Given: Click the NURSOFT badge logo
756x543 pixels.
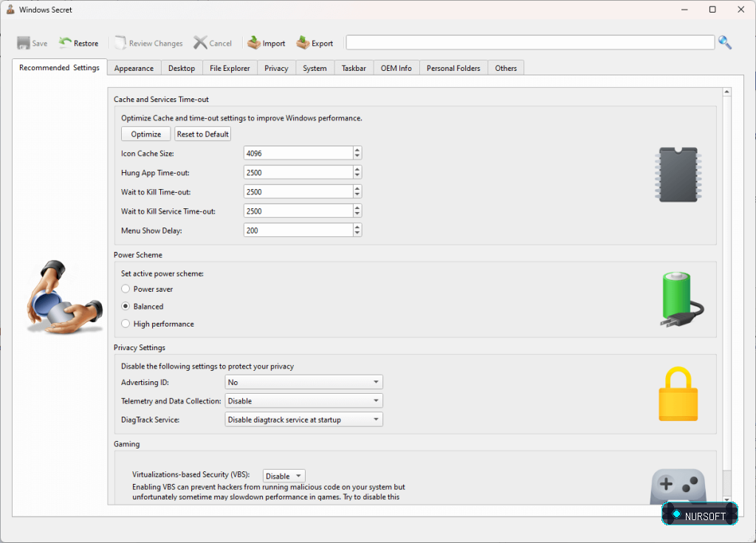Looking at the screenshot, I should 700,514.
